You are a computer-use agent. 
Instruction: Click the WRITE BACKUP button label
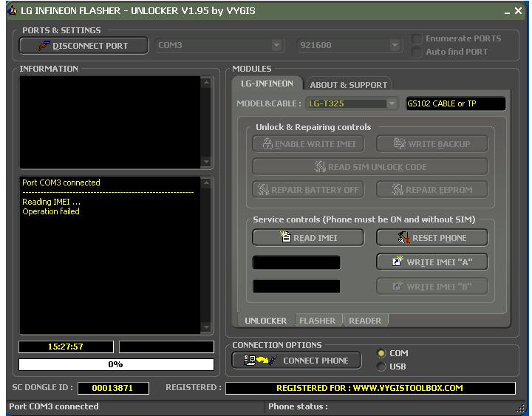pyautogui.click(x=440, y=144)
